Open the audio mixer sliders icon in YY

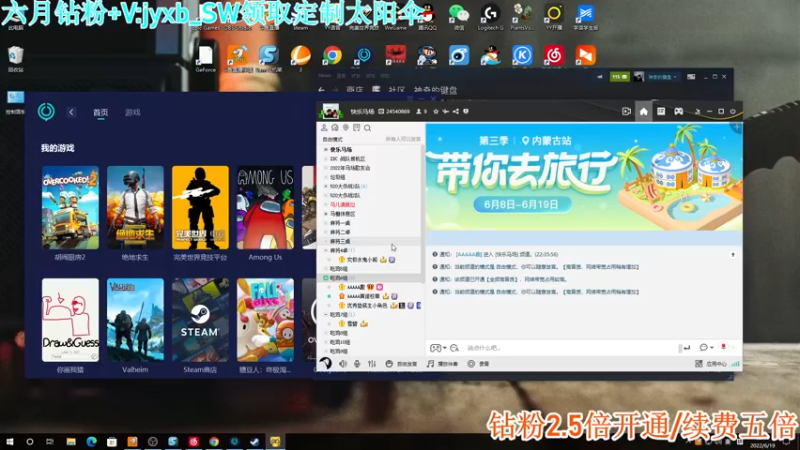point(372,364)
